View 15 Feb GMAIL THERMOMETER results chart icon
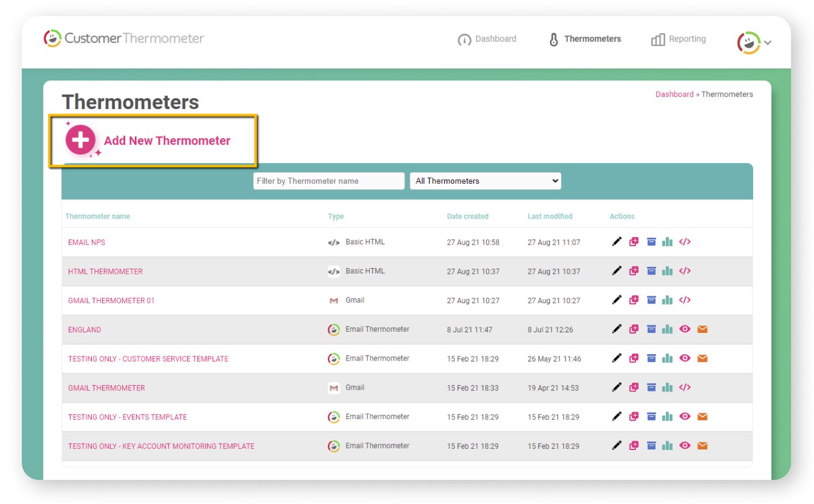 point(667,387)
